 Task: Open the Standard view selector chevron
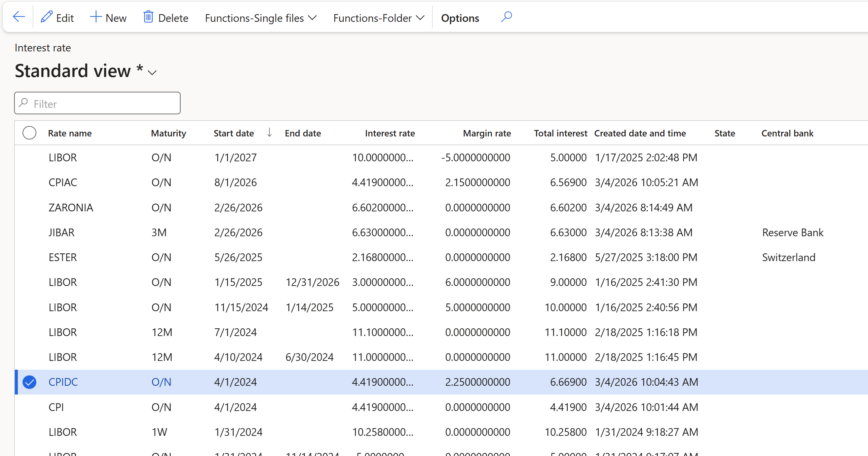tap(152, 72)
